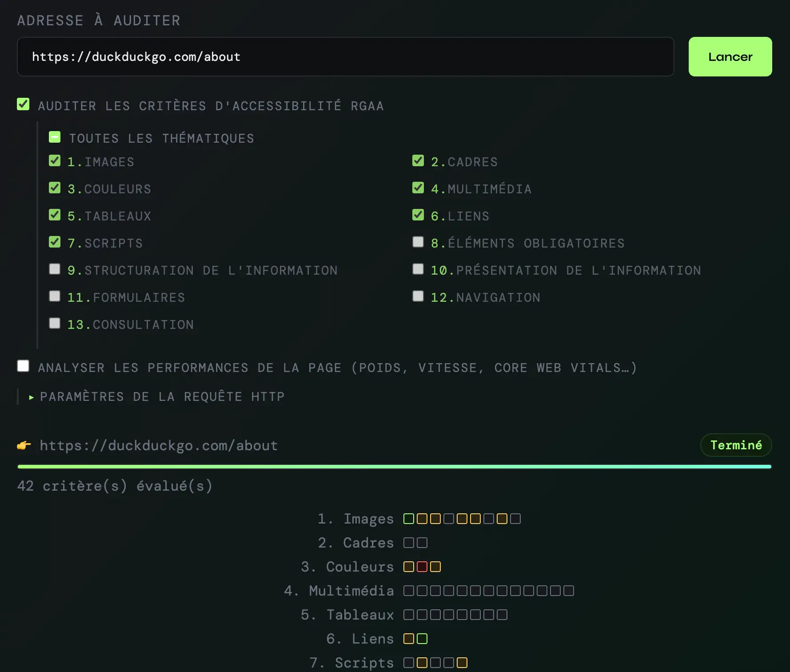This screenshot has height=672, width=790.
Task: Click the audit progress bar
Action: coord(394,467)
